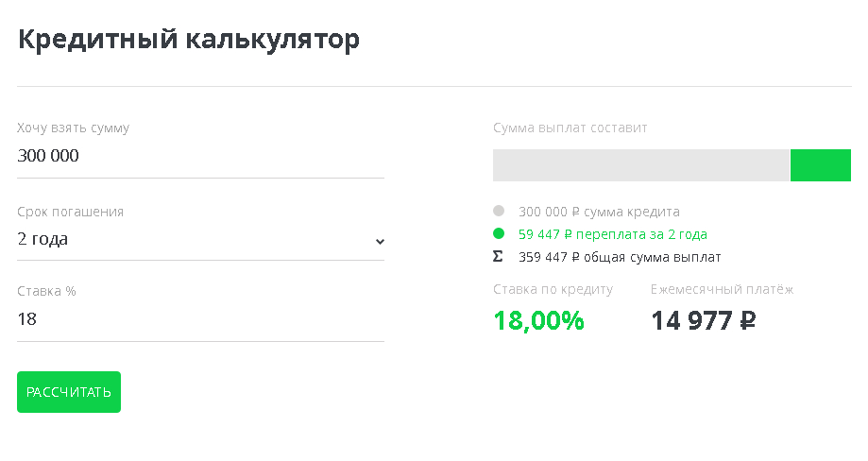Click the '59 447 ₽ переплата за 2 года' text
Viewport: 868px width, 461px height.
(x=613, y=234)
